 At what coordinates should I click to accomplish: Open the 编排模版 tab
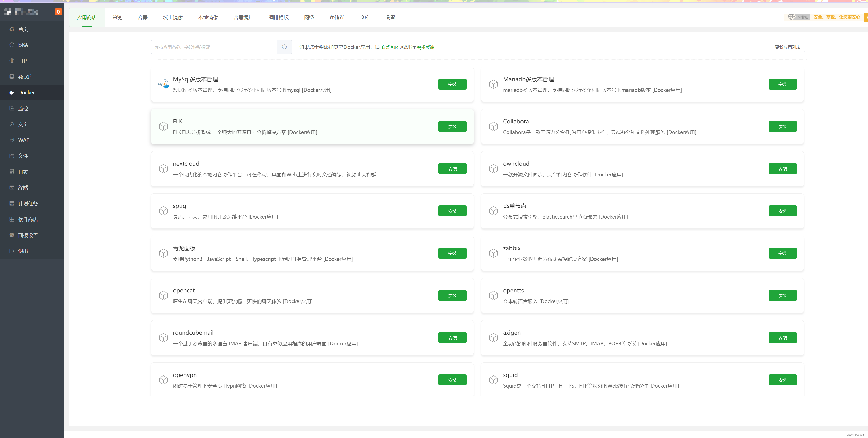click(x=279, y=18)
